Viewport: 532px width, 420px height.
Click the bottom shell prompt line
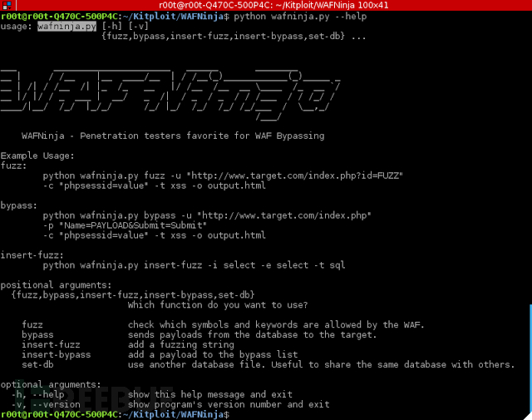115,414
